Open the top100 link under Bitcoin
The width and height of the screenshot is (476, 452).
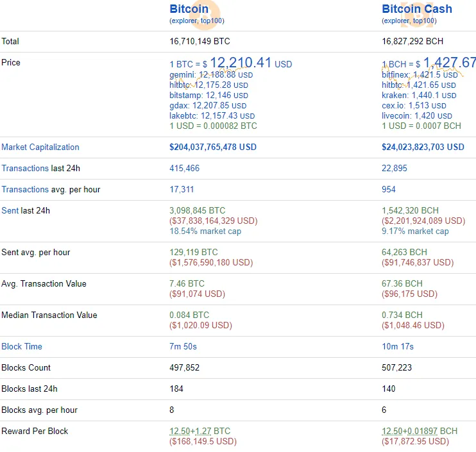pyautogui.click(x=211, y=21)
